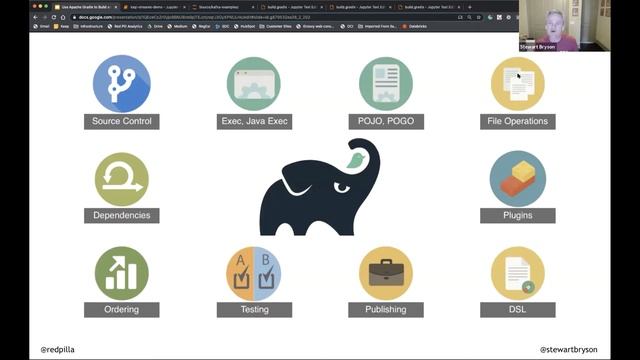This screenshot has height=360, width=640.
Task: Click the browser forward arrow
Action: 44,17
